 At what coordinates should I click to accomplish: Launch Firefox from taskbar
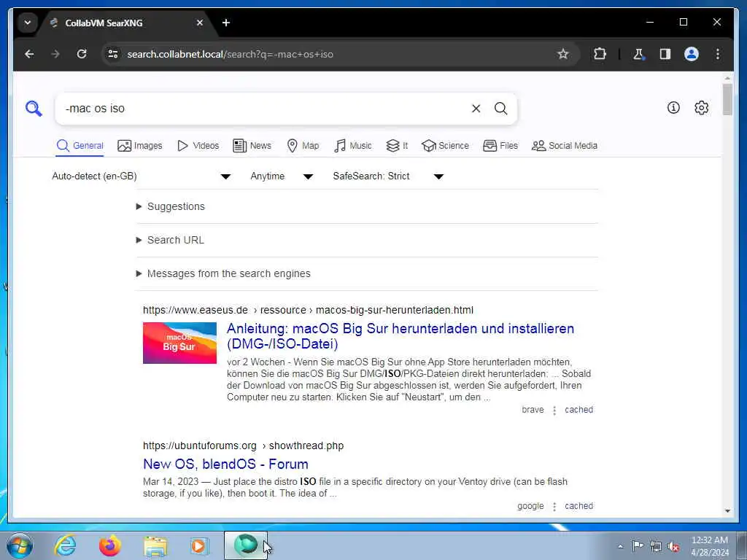coord(109,545)
